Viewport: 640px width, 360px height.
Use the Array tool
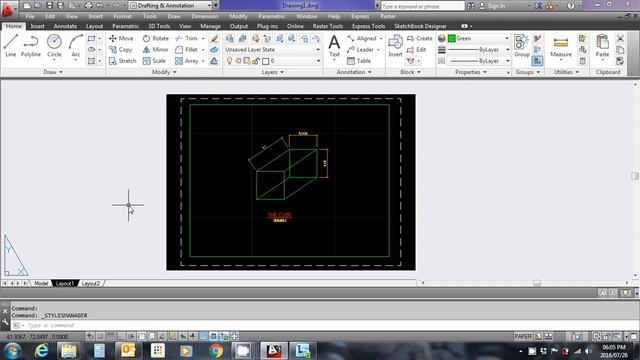pyautogui.click(x=187, y=61)
